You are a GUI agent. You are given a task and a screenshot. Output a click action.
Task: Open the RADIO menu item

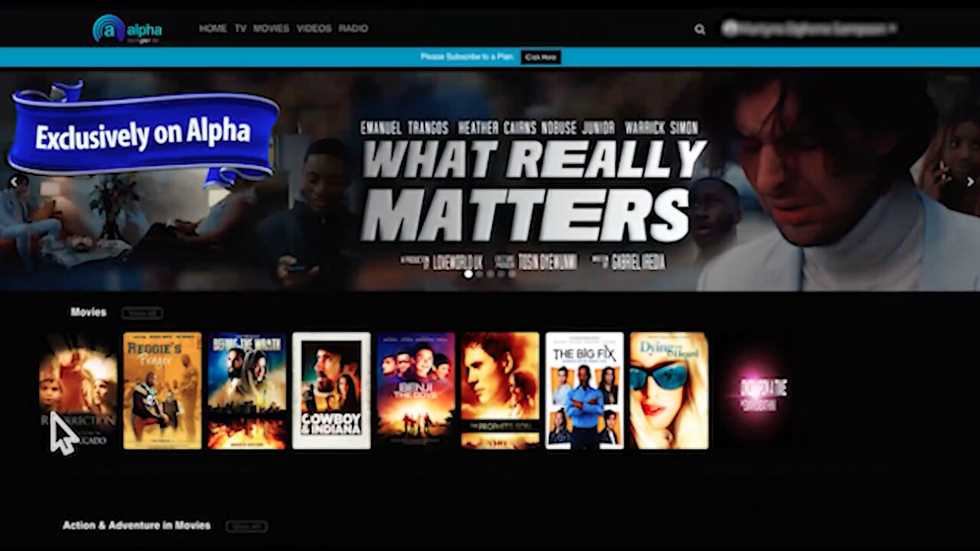point(354,28)
